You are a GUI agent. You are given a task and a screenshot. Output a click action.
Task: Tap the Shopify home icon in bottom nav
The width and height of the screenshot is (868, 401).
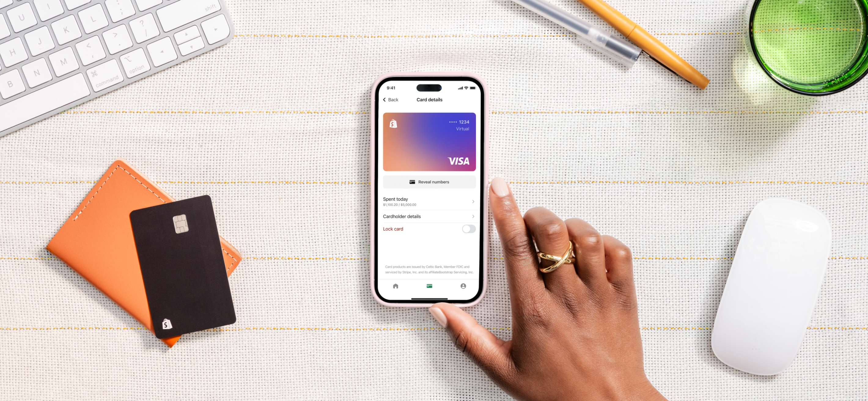click(396, 286)
